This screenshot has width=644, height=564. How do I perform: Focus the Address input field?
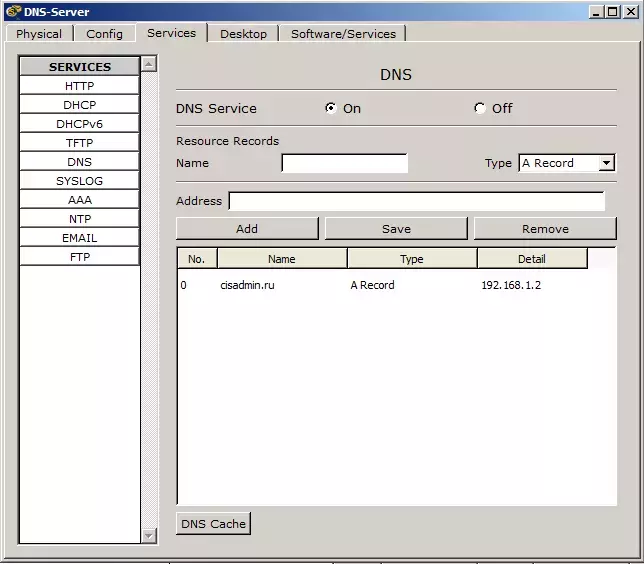pyautogui.click(x=416, y=201)
